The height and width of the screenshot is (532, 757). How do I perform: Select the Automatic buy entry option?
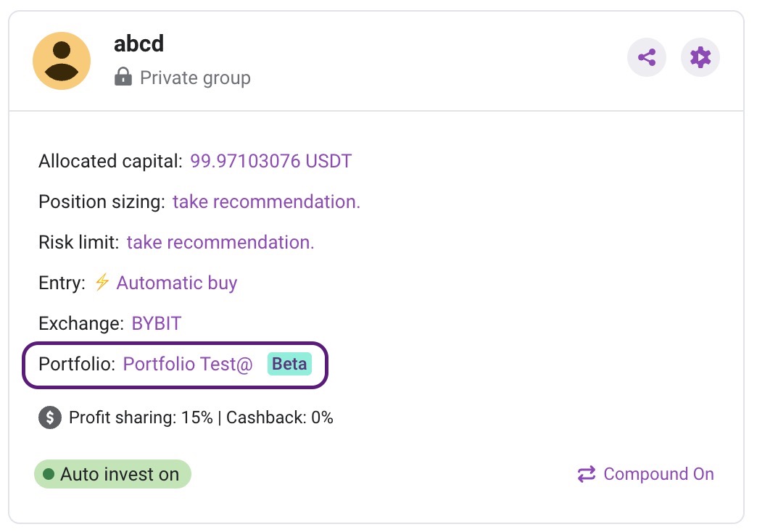pyautogui.click(x=177, y=283)
